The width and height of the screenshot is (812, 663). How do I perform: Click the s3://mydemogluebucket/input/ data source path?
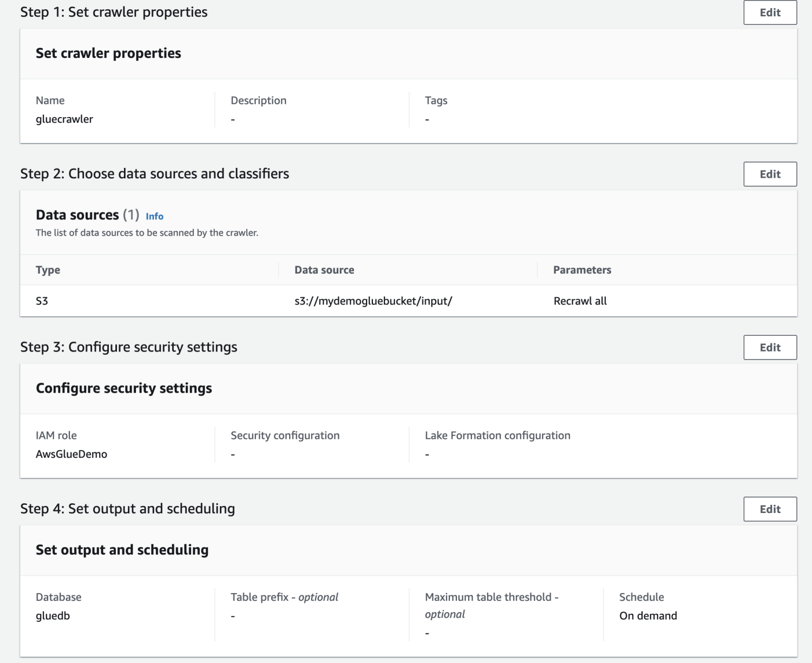click(x=373, y=301)
